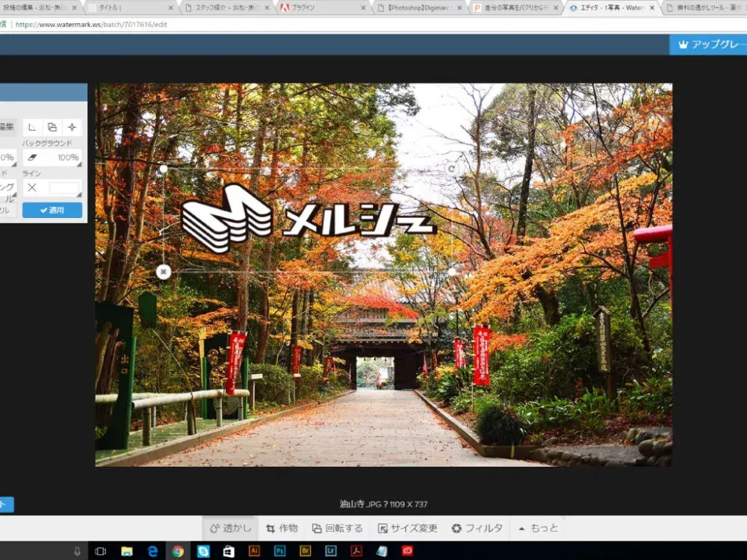Open the サイズ変更 resize tool

click(407, 528)
